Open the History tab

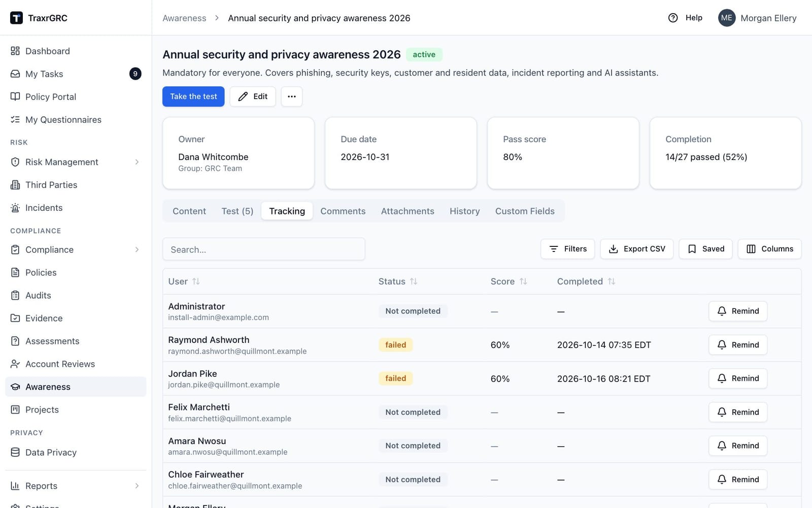coord(465,211)
